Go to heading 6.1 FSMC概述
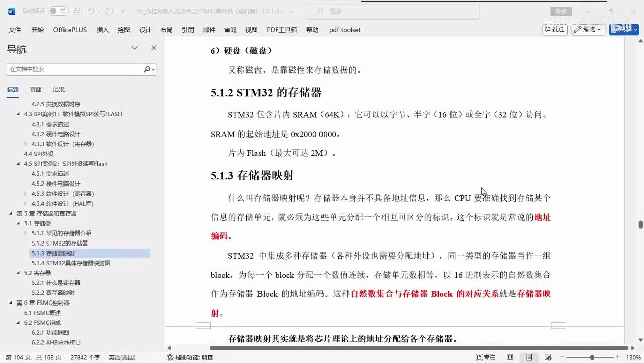The image size is (644, 363). click(42, 313)
